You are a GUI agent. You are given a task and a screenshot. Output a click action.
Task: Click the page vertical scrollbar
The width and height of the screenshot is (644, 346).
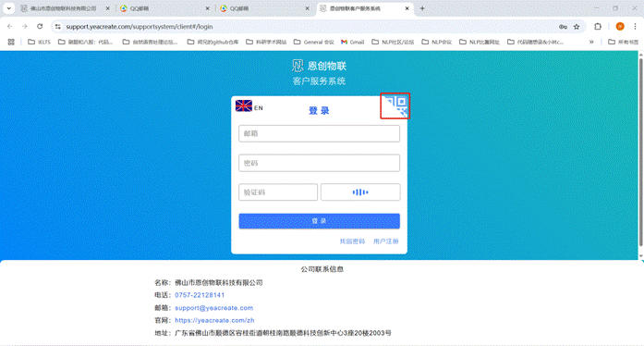[x=640, y=153]
